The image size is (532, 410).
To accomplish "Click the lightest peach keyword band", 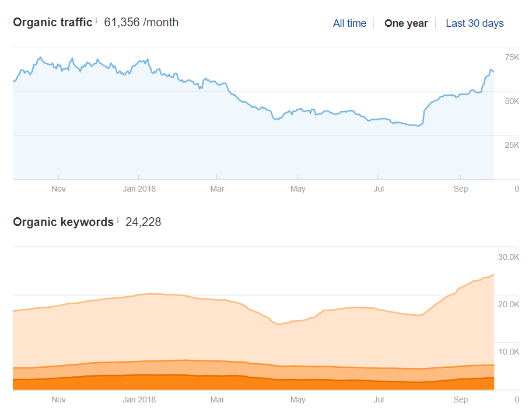I will pos(253,336).
